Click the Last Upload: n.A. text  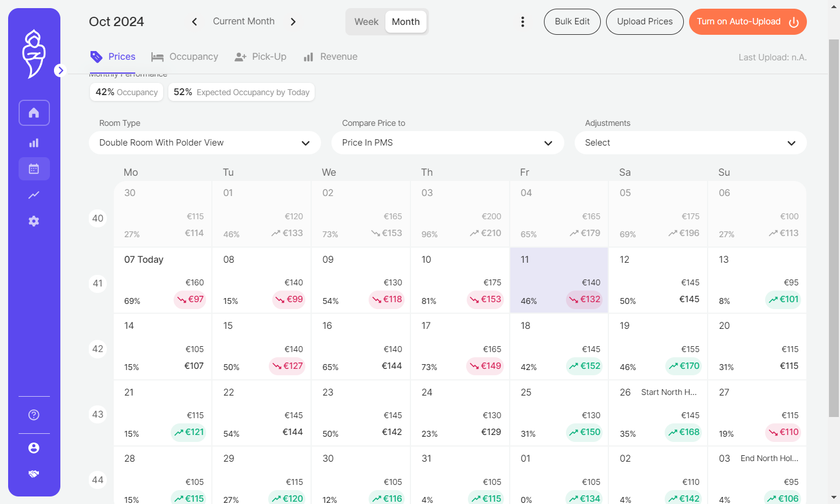(773, 57)
